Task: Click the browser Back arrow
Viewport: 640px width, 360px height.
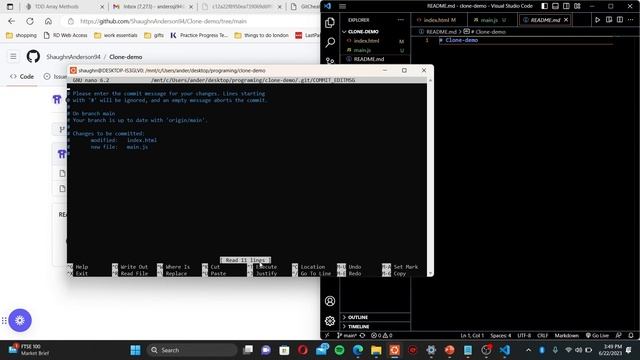Action: point(11,21)
